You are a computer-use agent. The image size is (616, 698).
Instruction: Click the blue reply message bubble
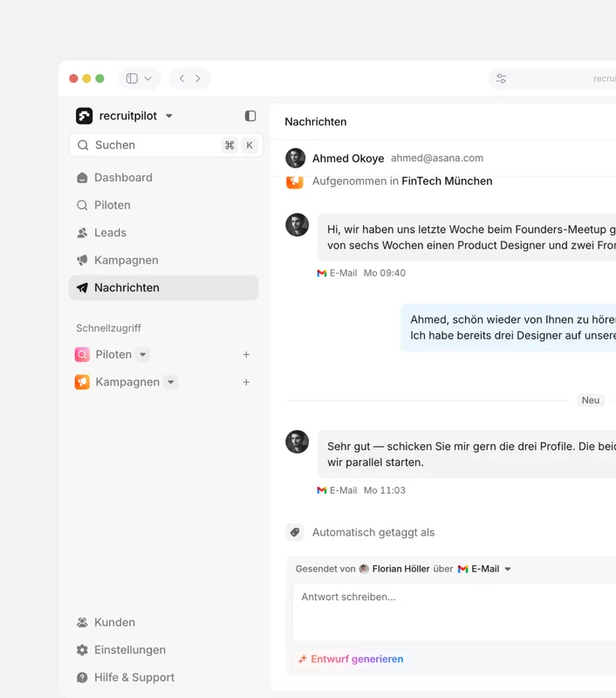click(x=509, y=328)
